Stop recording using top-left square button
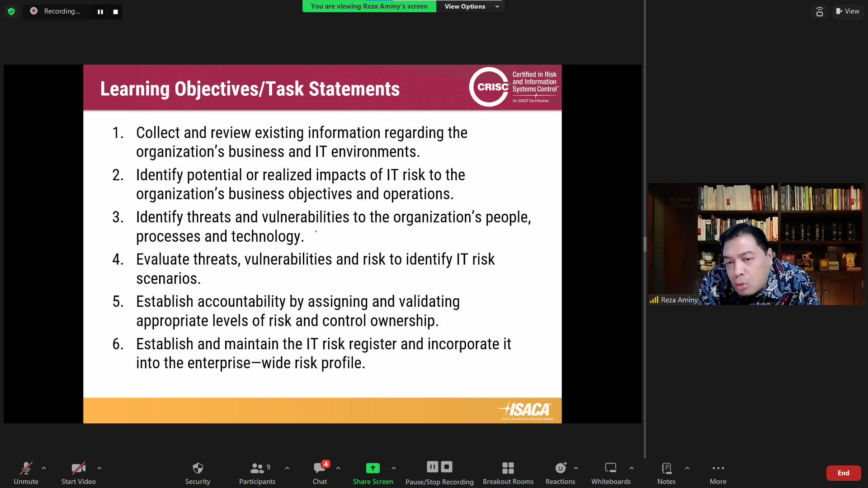The image size is (868, 488). (115, 12)
